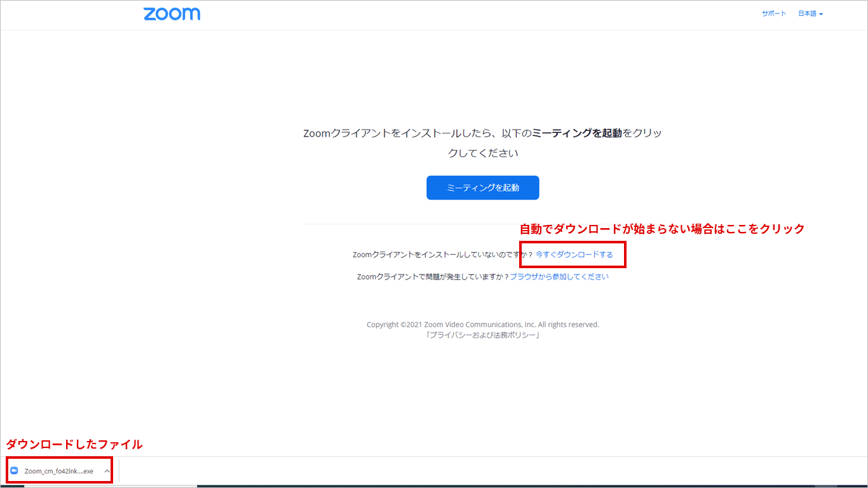Click the ミーティングを起動 button
The width and height of the screenshot is (868, 488).
point(483,187)
